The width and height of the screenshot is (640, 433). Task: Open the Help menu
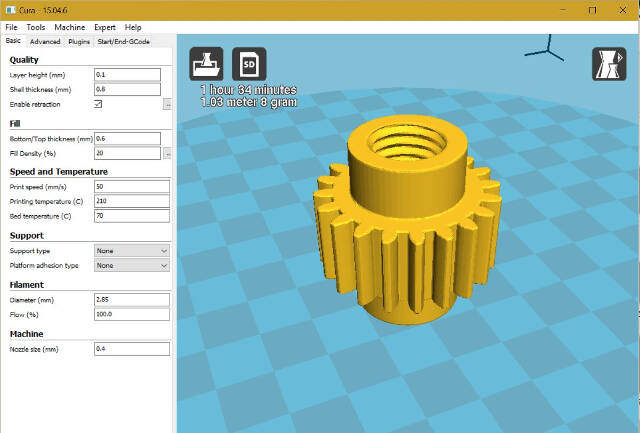[133, 27]
